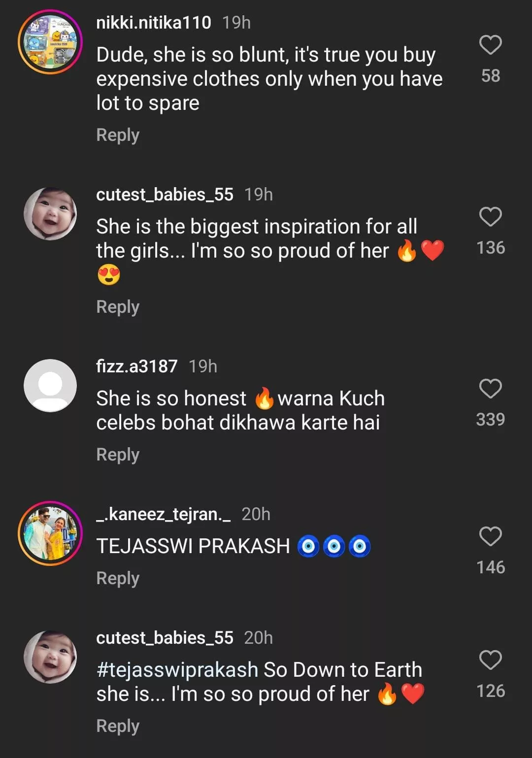This screenshot has width=532, height=758.
Task: Tap cutest_babies_55 avatar on 20h comment
Action: click(50, 657)
